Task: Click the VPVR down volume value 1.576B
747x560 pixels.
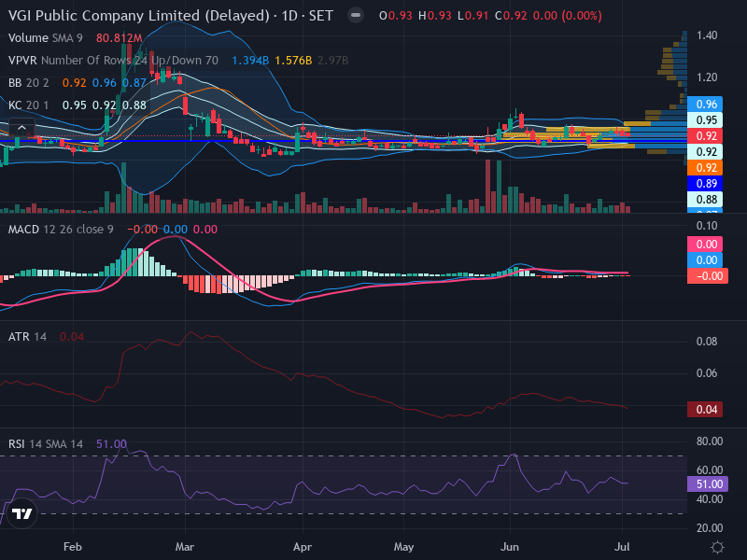Action: tap(293, 61)
